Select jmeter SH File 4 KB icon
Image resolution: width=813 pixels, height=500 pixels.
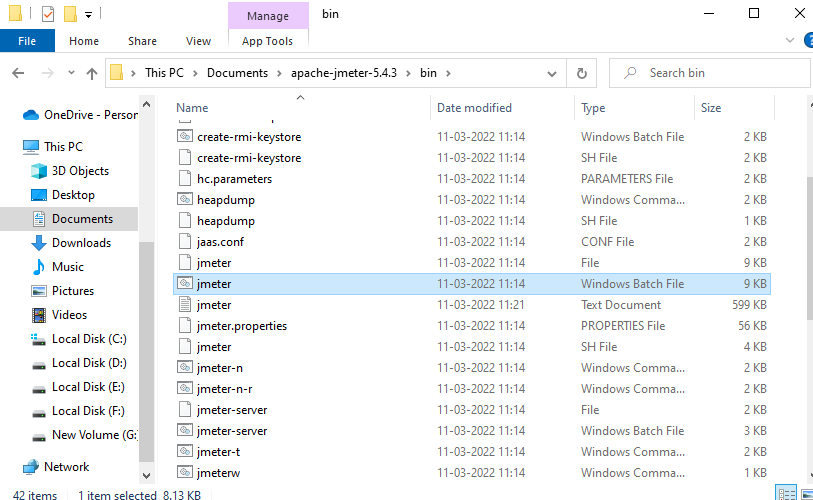click(185, 346)
